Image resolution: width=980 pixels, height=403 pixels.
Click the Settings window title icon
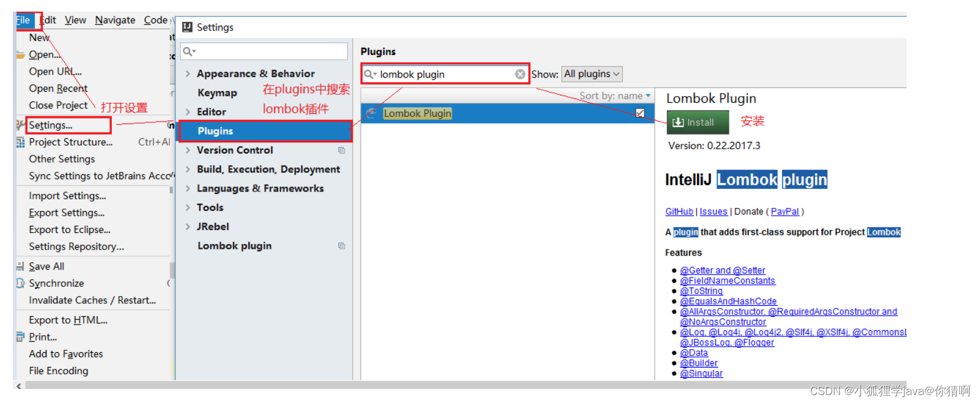click(187, 27)
